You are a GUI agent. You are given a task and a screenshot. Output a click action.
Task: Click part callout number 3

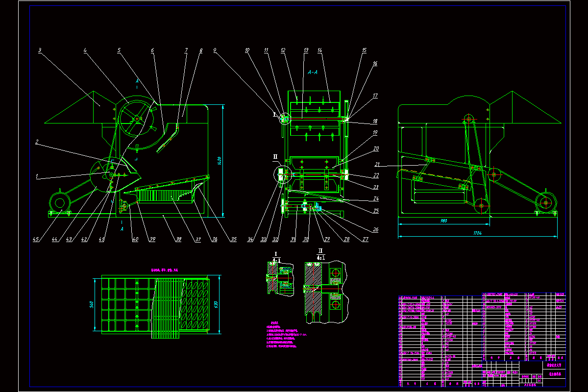39,49
